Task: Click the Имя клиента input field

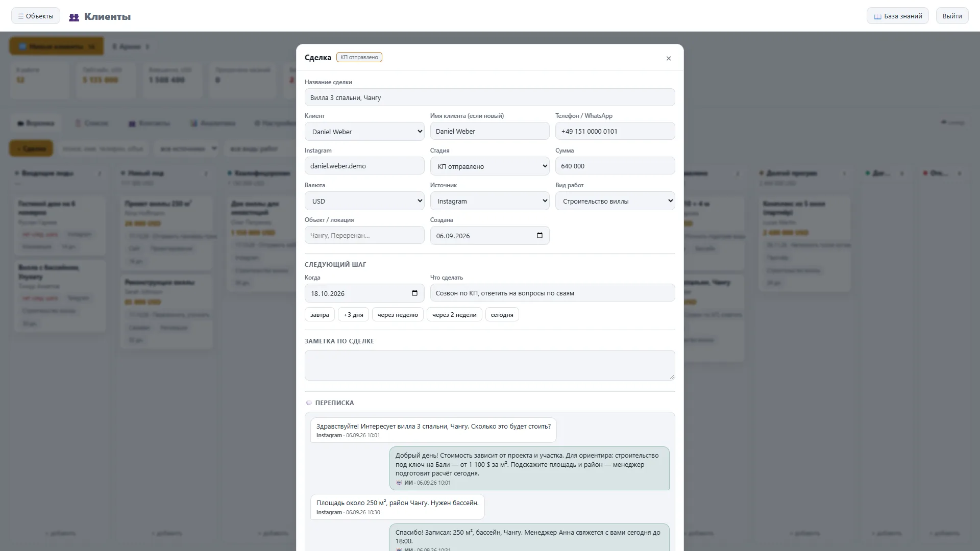Action: (x=489, y=131)
